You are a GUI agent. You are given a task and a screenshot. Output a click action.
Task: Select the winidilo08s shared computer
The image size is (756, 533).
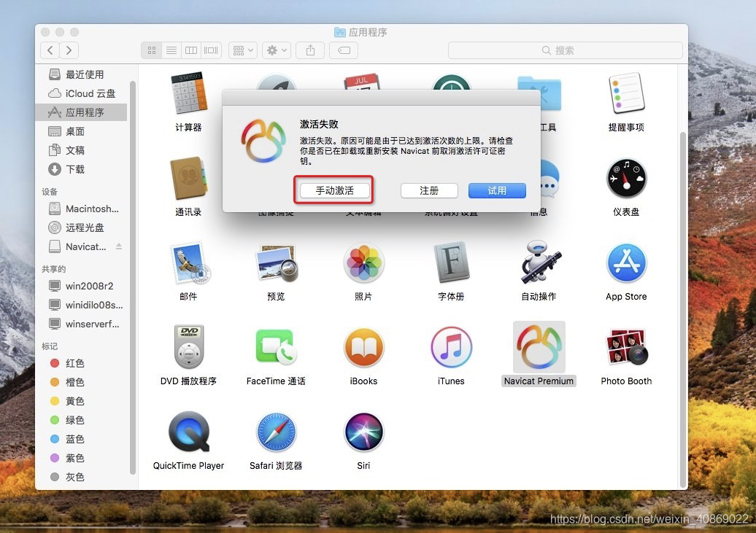pyautogui.click(x=81, y=305)
